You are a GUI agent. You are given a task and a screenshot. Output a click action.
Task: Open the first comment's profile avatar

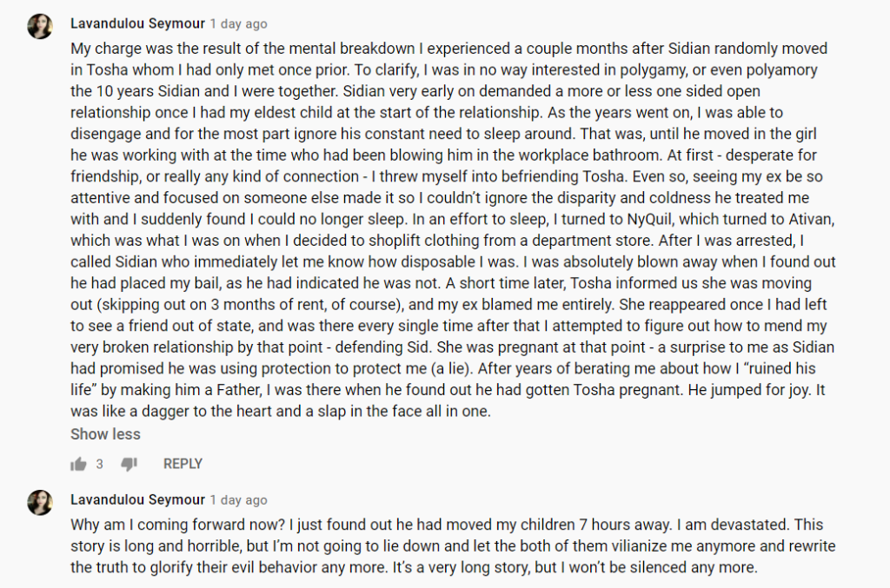pyautogui.click(x=40, y=27)
